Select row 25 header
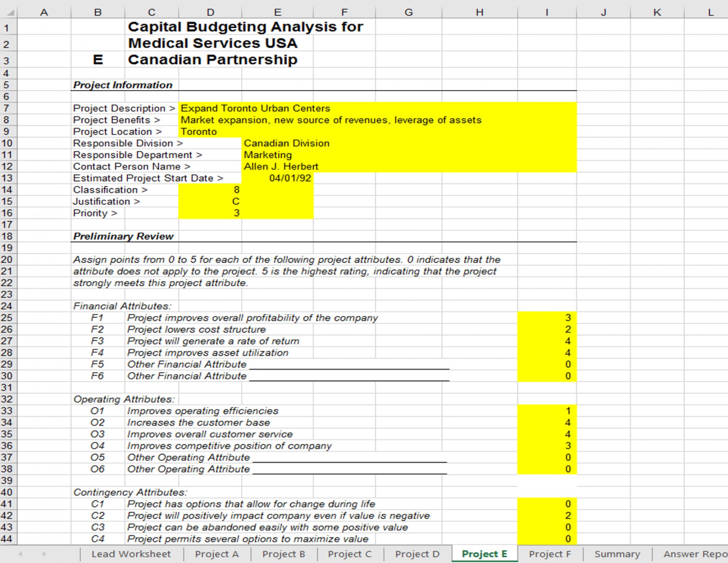728x563 pixels. pyautogui.click(x=6, y=318)
